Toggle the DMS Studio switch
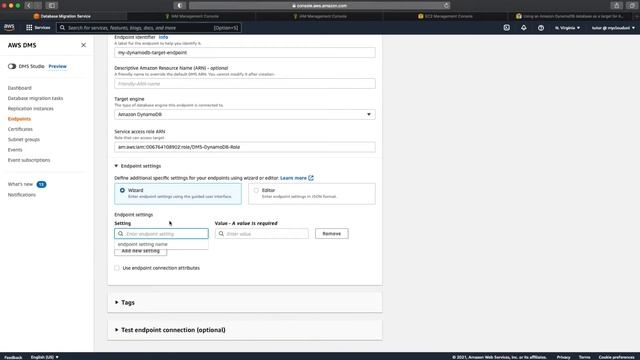Screen dimensions: 640x360 [12, 66]
